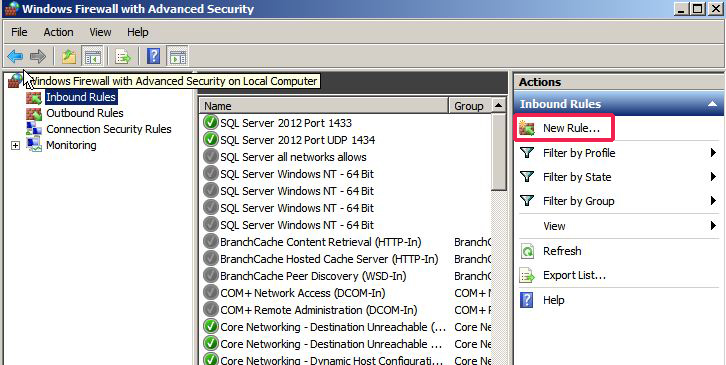Viewport: 726px width, 365px height.
Task: Click grey icon for BranchCache Content Retrieval rule
Action: point(211,242)
